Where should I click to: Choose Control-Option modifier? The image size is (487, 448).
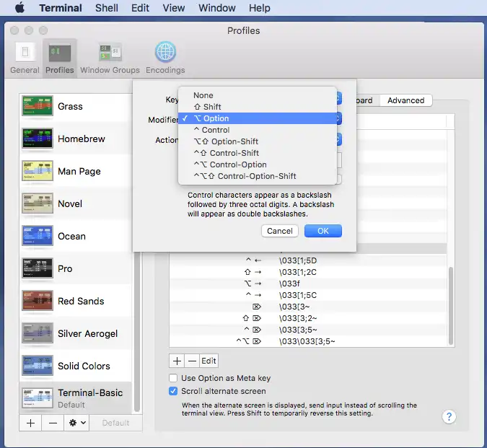click(x=258, y=164)
